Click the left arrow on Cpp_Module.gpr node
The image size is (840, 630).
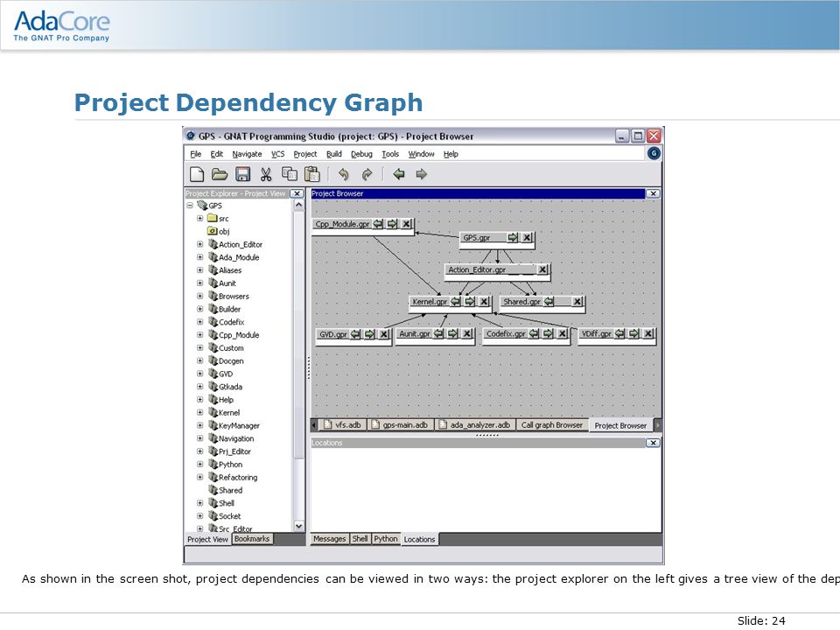click(378, 224)
